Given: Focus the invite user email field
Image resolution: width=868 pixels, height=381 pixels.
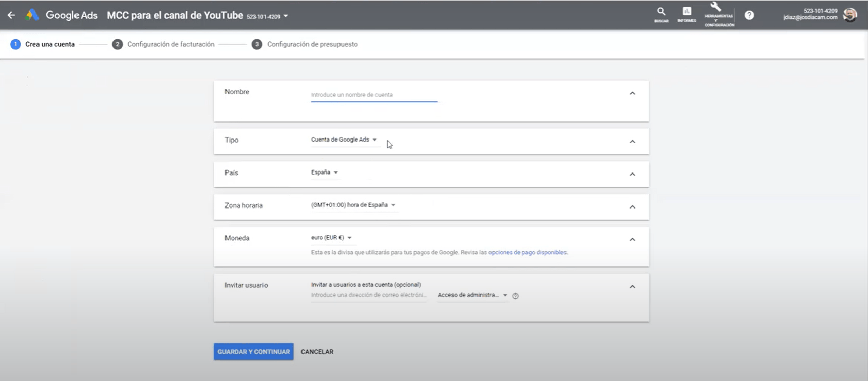Looking at the screenshot, I should point(369,295).
